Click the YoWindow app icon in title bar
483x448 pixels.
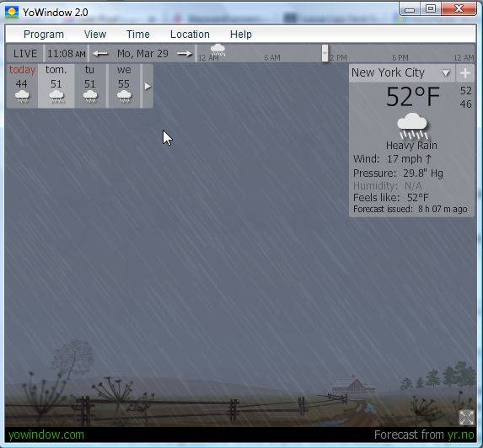pyautogui.click(x=12, y=13)
